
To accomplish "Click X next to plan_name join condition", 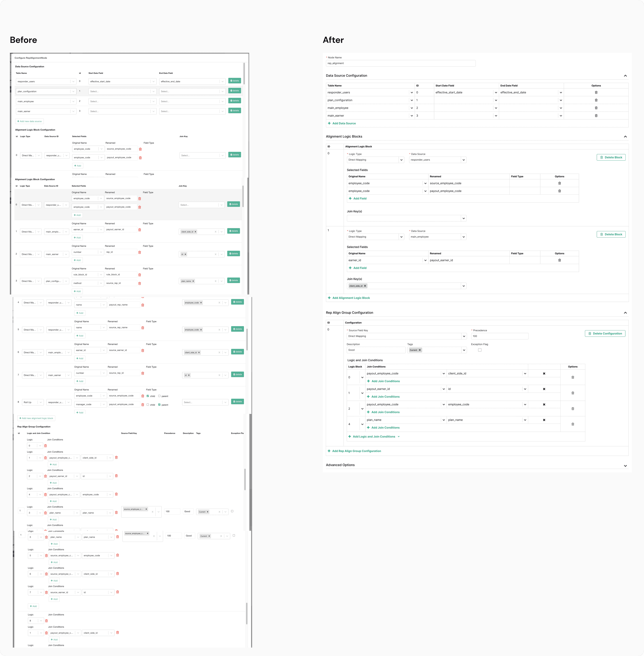I will 544,420.
